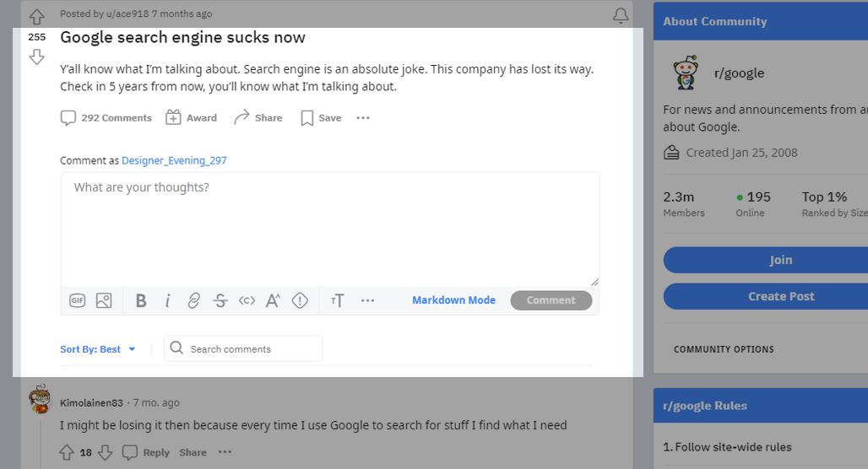868x469 pixels.
Task: Open Kimolainen83 user profile
Action: click(x=91, y=402)
